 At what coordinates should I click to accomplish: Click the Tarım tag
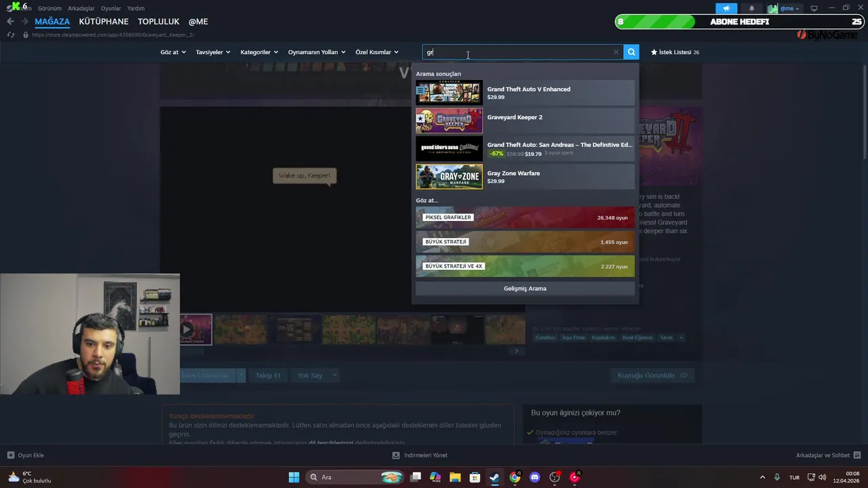click(666, 338)
